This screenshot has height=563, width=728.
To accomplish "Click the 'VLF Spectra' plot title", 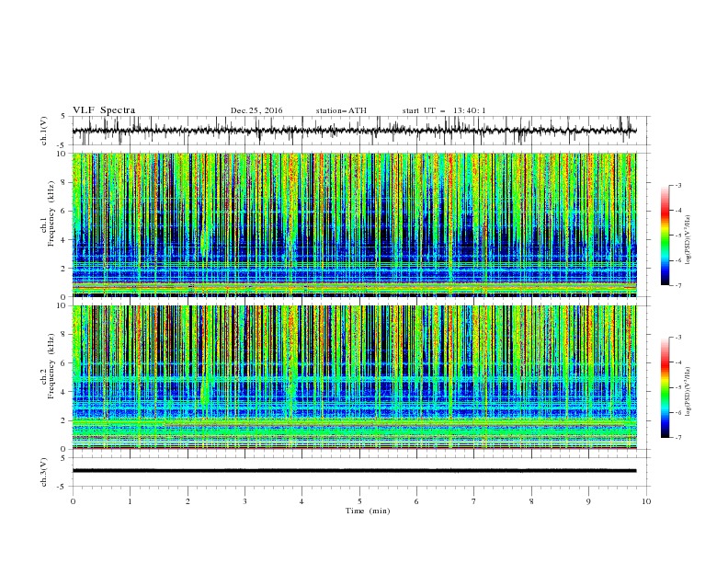I will click(x=104, y=110).
